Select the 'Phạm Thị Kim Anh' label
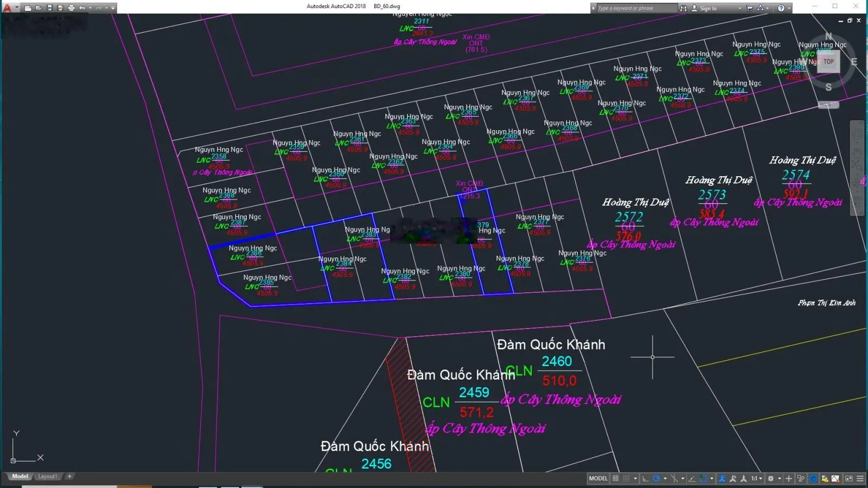 (x=826, y=303)
